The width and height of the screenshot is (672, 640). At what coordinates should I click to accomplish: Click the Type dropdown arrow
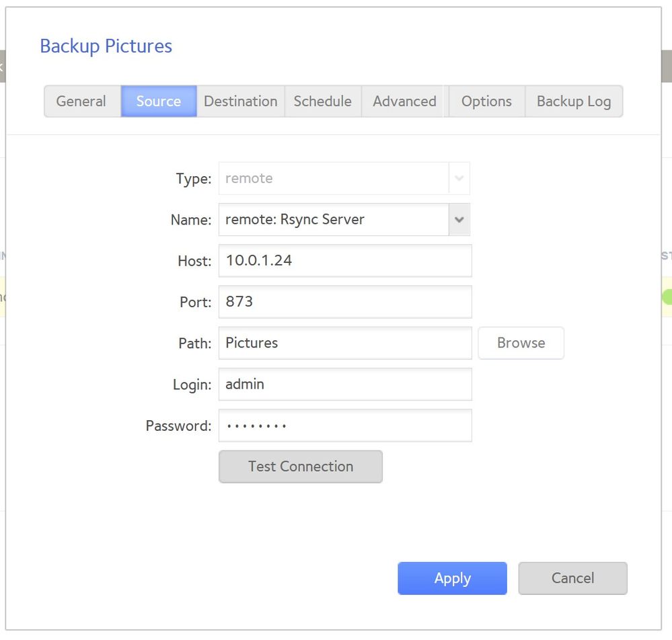pos(459,179)
